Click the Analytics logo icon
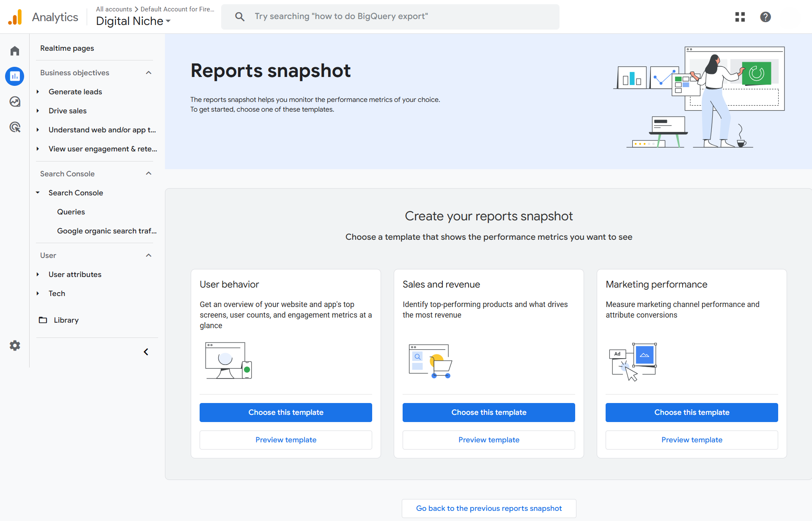Viewport: 812px width, 521px height. [15, 17]
